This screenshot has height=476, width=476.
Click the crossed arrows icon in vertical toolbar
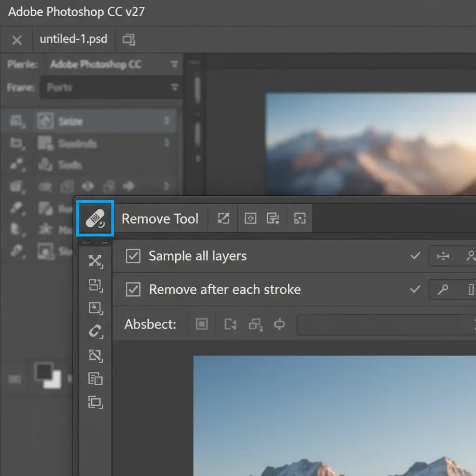pyautogui.click(x=95, y=261)
